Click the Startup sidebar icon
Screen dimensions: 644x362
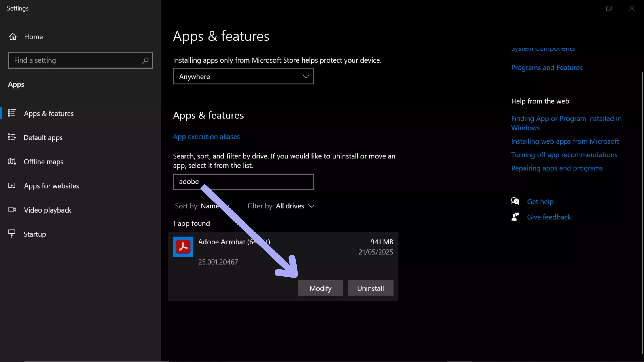tap(12, 234)
